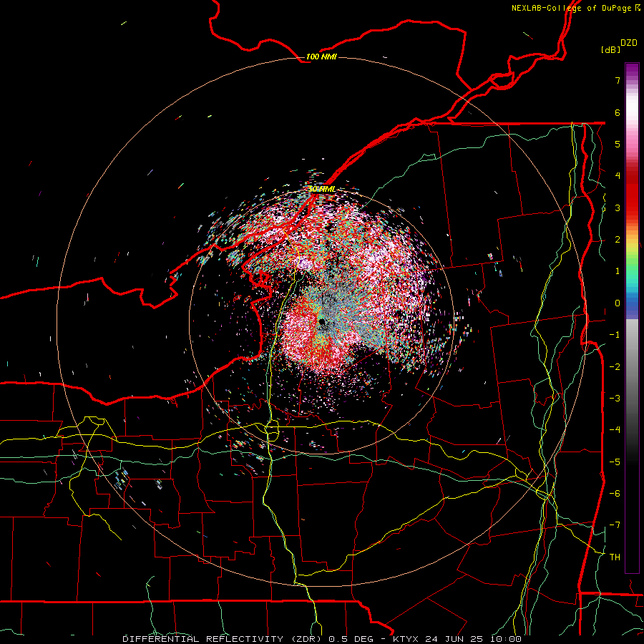
Task: Select the 5 tick on the color scale
Action: [618, 144]
